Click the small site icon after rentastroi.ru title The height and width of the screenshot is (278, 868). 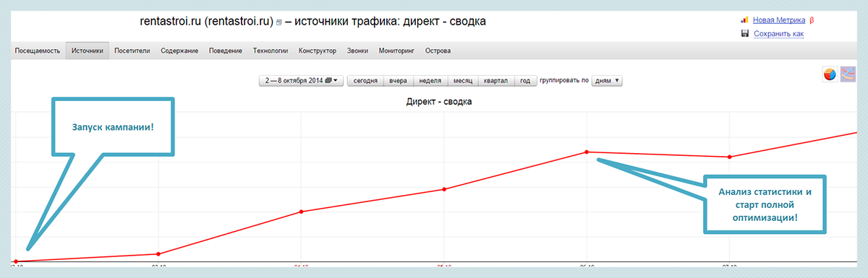278,22
